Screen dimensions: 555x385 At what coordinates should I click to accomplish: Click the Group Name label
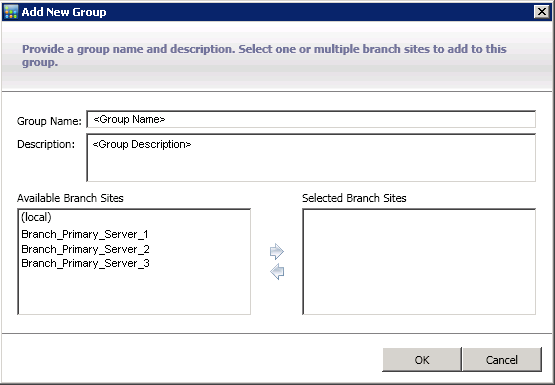(49, 121)
